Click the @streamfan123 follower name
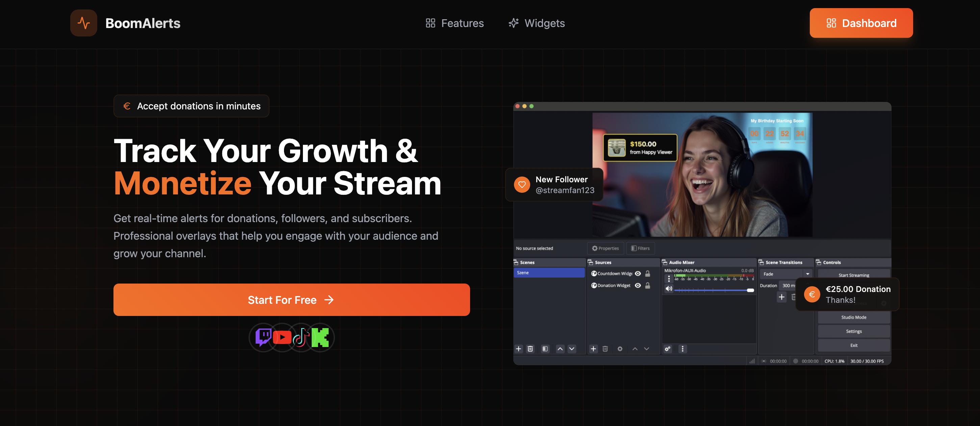This screenshot has height=426, width=980. coord(565,190)
